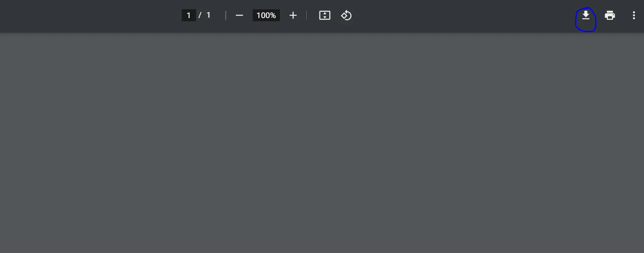
Task: Rotate the page counterclockwise
Action: [346, 15]
